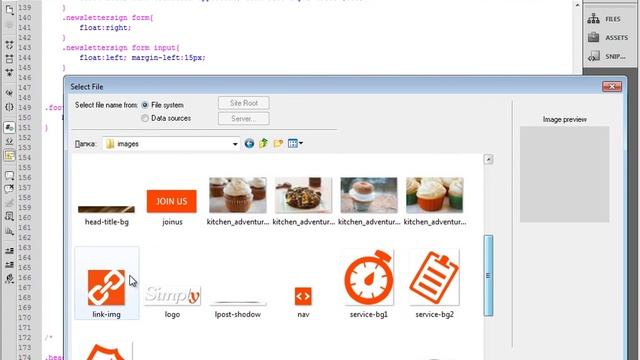Open the SNIP... snippets panel
The width and height of the screenshot is (640, 360).
click(x=607, y=56)
